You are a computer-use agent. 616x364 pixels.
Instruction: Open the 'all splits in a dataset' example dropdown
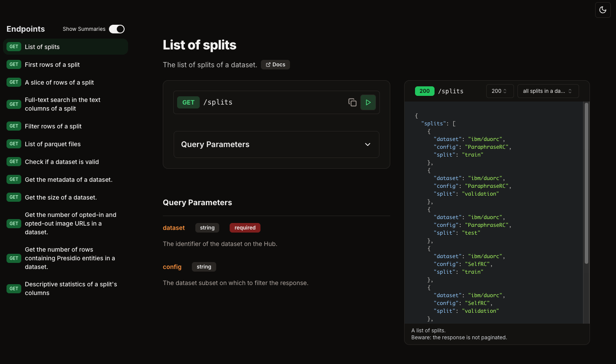[548, 91]
